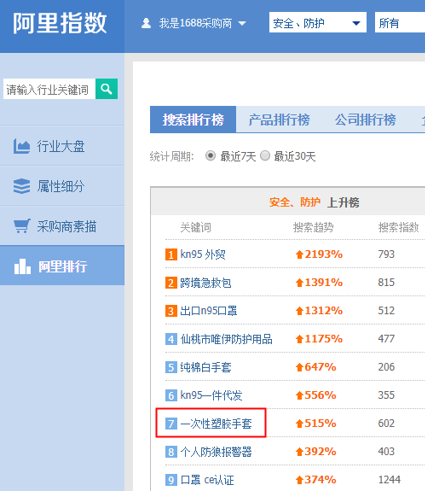Viewport: 425px width, 491px height.
Task: Open 采购商素描 in the sidebar
Action: pos(62,226)
